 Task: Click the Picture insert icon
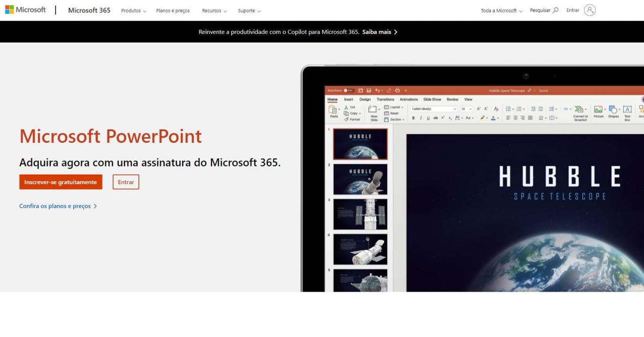598,110
